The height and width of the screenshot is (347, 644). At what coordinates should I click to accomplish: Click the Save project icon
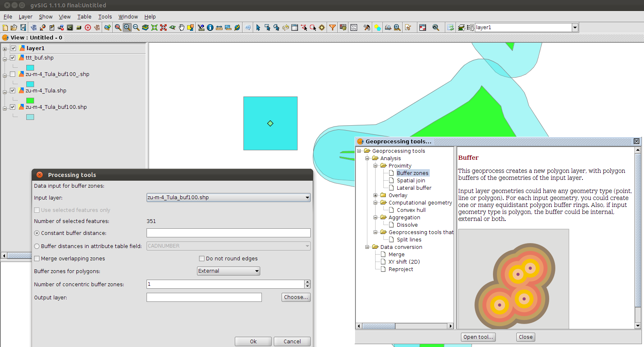pyautogui.click(x=23, y=28)
